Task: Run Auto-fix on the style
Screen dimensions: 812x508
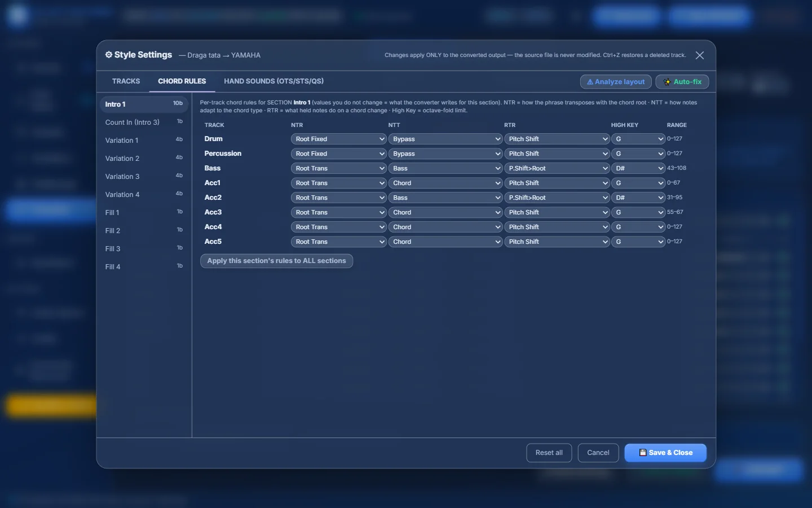Action: pos(682,82)
